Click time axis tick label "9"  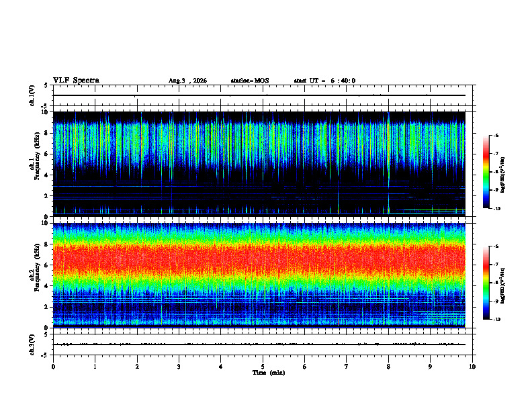pyautogui.click(x=430, y=367)
